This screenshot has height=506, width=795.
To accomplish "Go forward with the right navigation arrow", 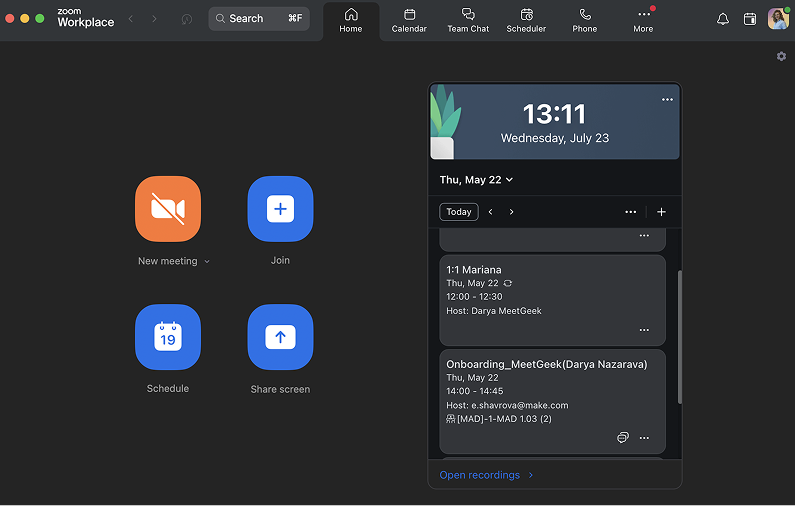I will (154, 19).
